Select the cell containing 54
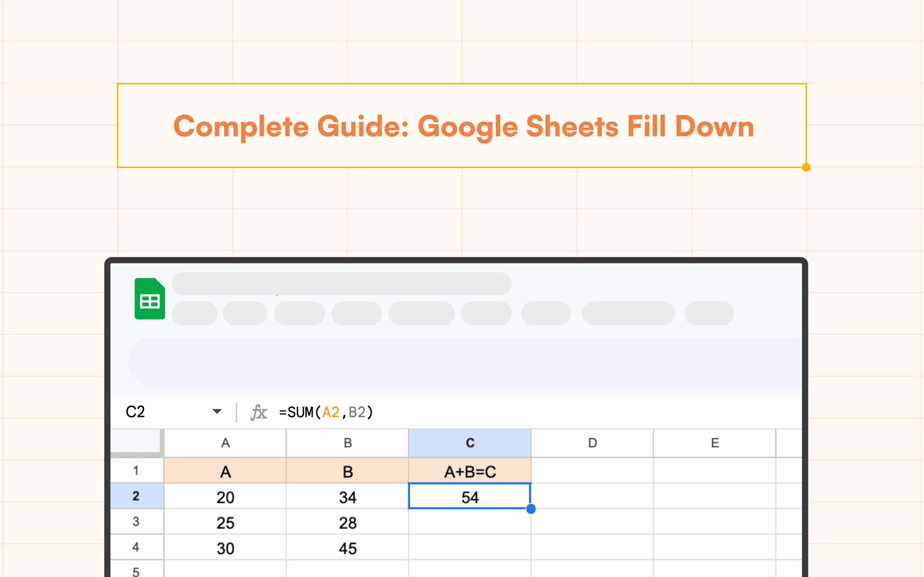924x577 pixels. [x=470, y=497]
